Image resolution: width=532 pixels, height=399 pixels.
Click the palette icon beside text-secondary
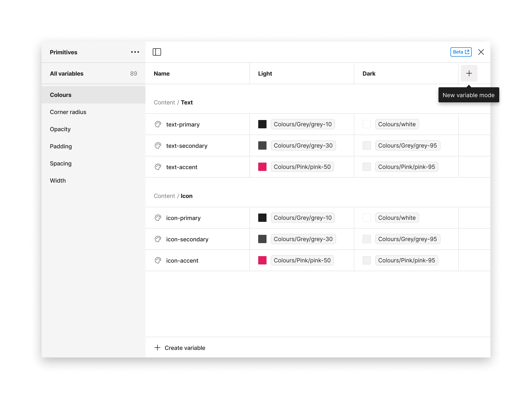tap(158, 145)
